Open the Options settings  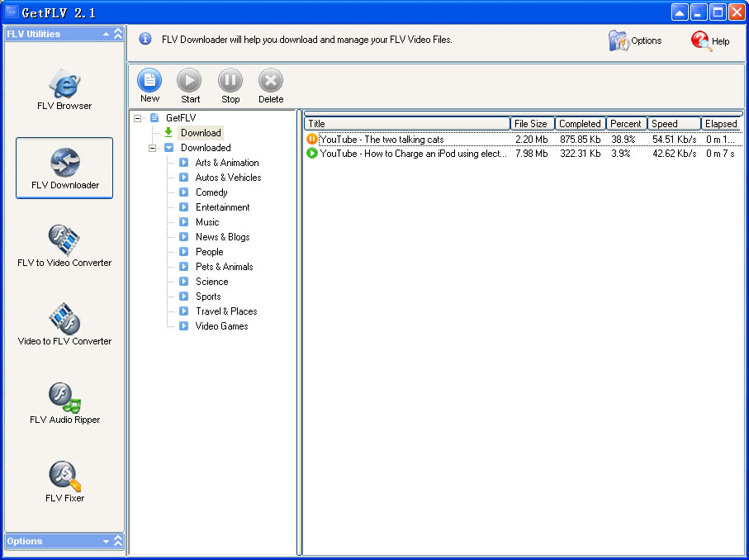635,40
